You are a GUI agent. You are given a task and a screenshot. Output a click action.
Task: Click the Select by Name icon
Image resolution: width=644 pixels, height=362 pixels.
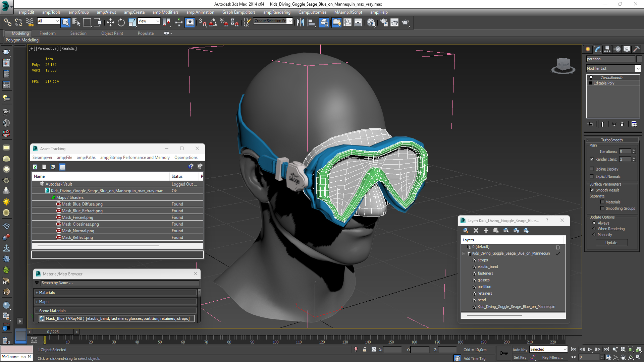pos(76,22)
